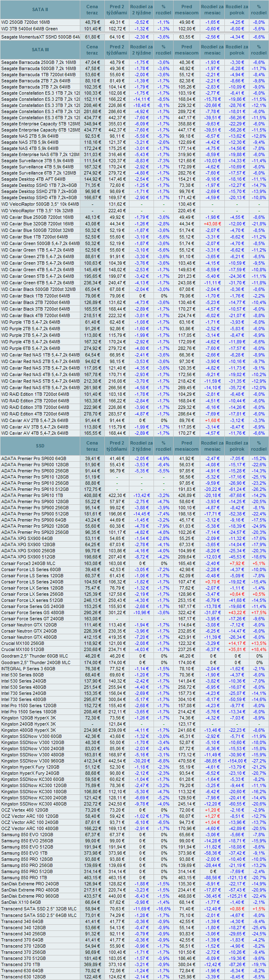The image size is (269, 980).
Task: Click Intel Pro 1500 Series 180GB
Action: 29,712
